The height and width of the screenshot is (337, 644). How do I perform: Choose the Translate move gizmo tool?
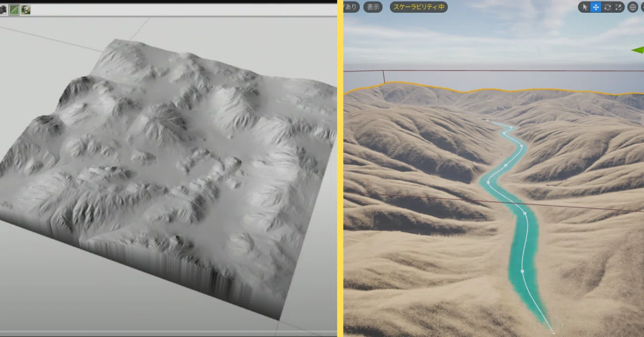click(596, 7)
